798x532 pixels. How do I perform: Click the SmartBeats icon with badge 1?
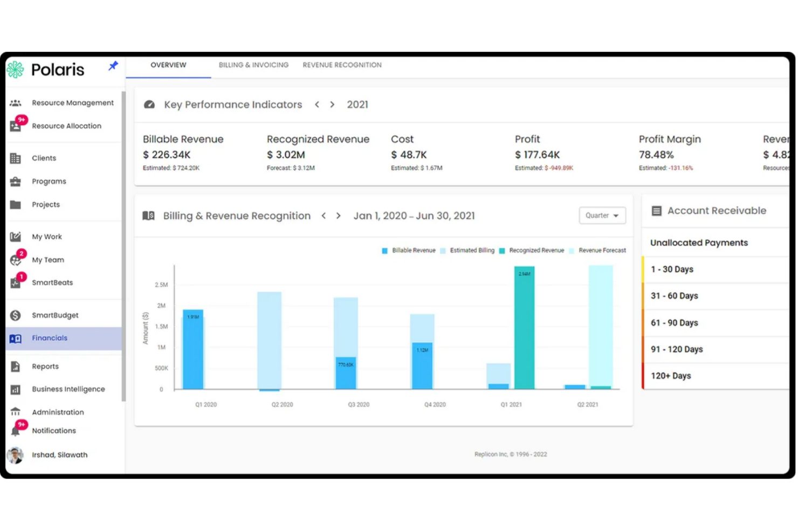[x=16, y=282]
